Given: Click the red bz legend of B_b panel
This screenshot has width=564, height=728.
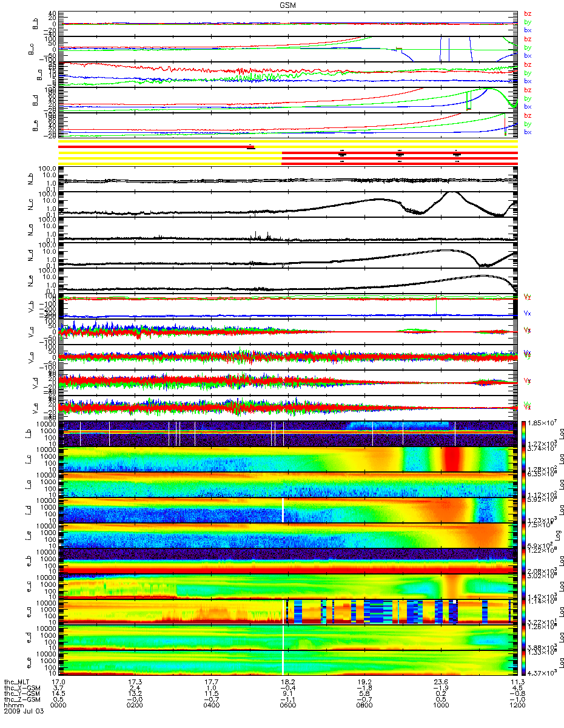Looking at the screenshot, I should pos(528,14).
